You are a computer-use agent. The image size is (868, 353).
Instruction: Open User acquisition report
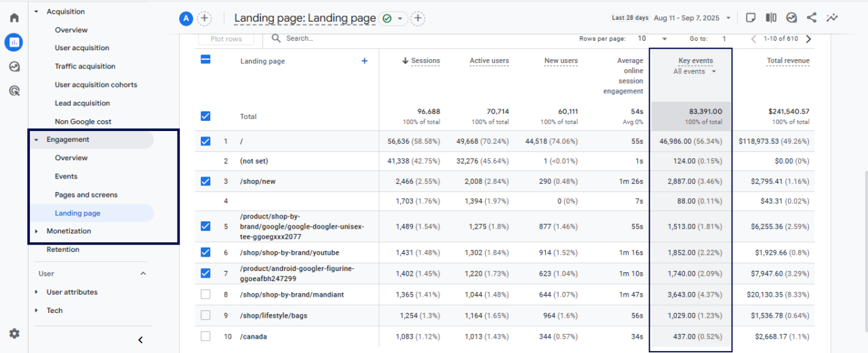[82, 48]
